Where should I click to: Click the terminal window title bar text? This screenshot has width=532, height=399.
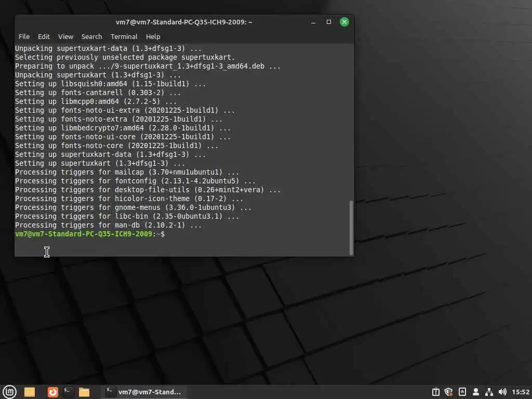coord(184,22)
